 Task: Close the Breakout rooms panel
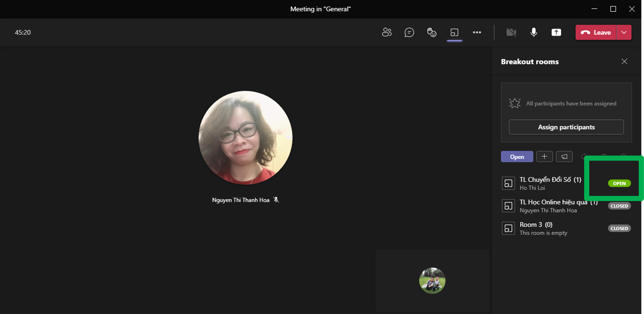[x=624, y=61]
